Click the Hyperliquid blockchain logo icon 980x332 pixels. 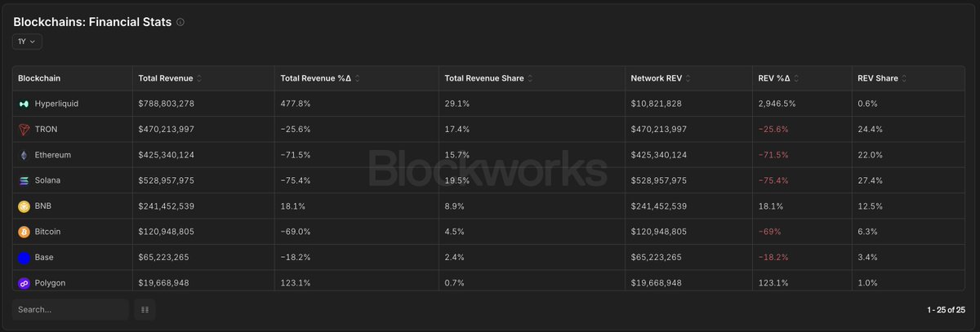click(x=24, y=104)
